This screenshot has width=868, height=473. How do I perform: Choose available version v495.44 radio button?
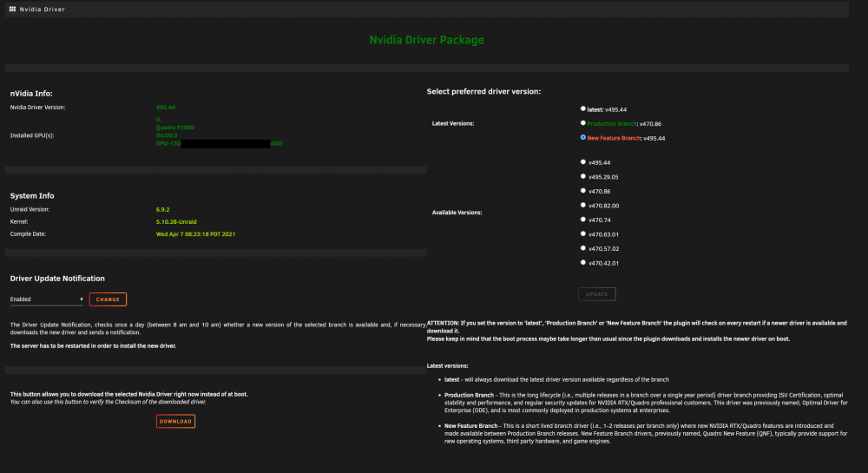pos(583,162)
